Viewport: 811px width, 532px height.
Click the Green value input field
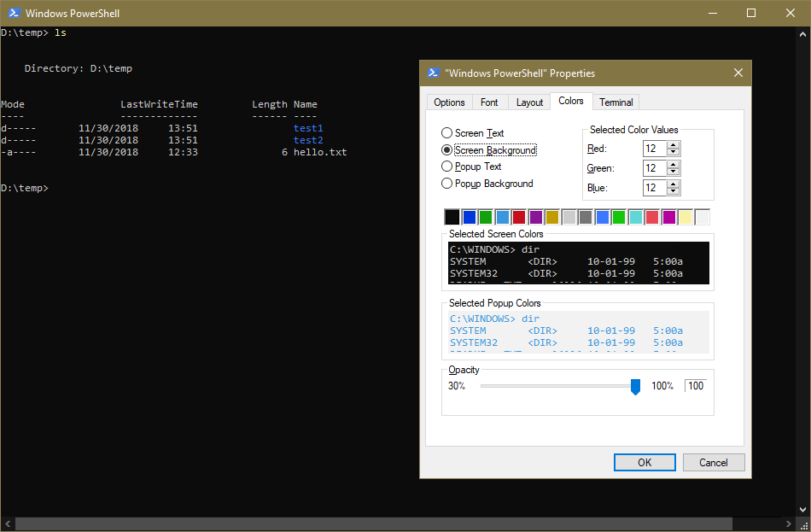655,168
